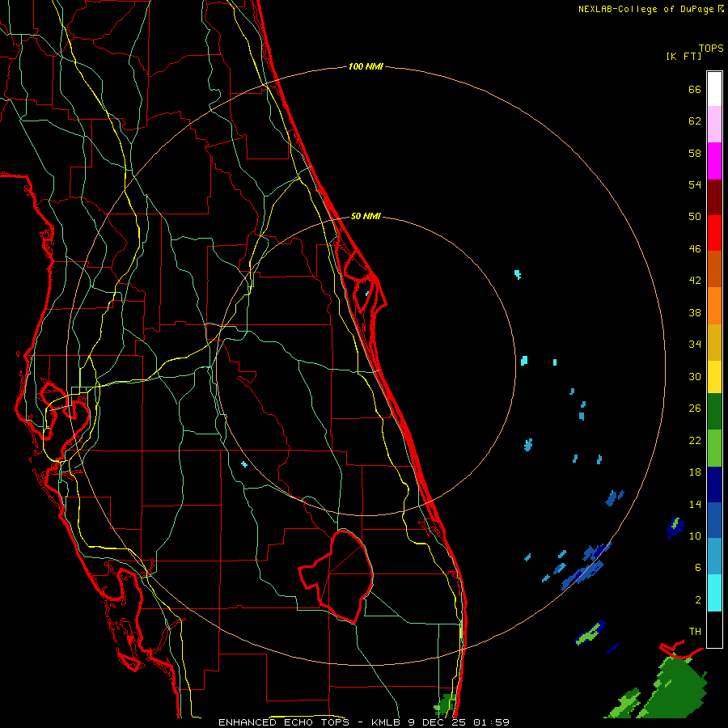Click the light pink legend swatch
Screen dimensions: 728x728
(x=714, y=125)
